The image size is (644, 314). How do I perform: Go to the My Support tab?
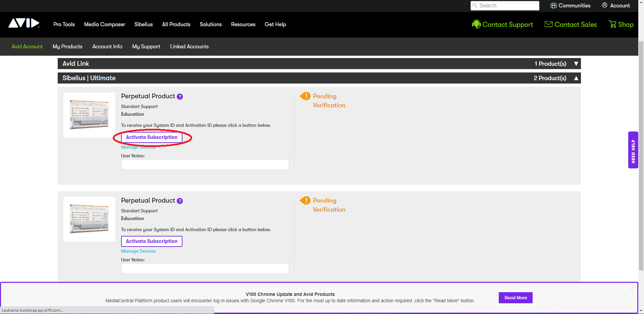[x=146, y=47]
